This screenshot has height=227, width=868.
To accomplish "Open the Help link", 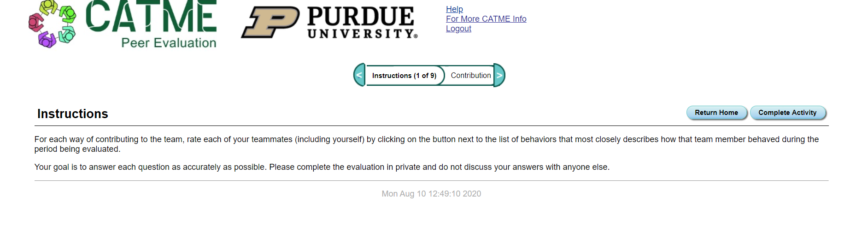I will [454, 9].
